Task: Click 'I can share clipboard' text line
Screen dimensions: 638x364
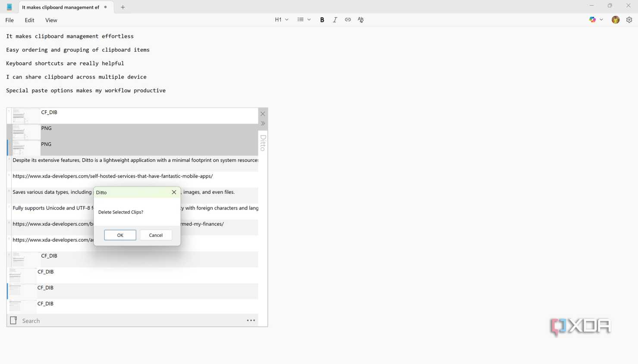Action: pyautogui.click(x=76, y=77)
